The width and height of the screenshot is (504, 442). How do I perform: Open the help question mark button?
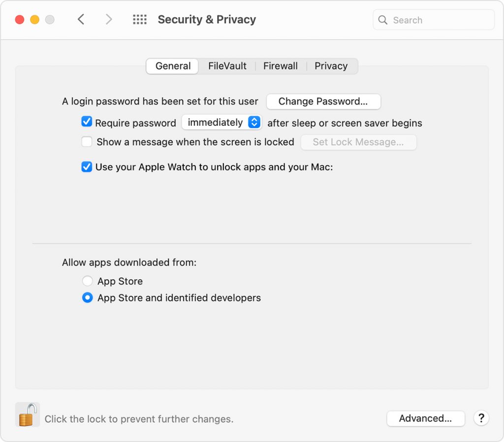(x=481, y=418)
